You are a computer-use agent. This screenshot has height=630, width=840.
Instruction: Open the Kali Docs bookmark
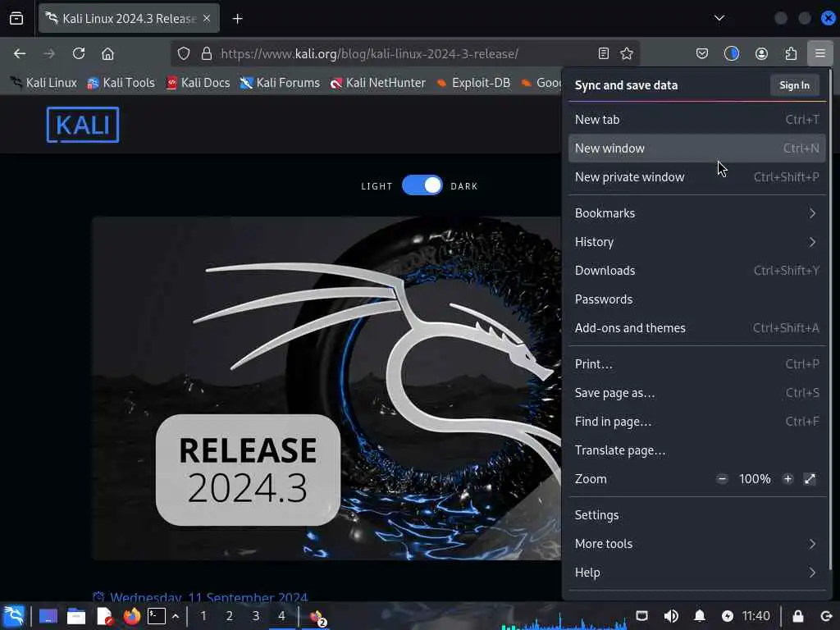198,83
